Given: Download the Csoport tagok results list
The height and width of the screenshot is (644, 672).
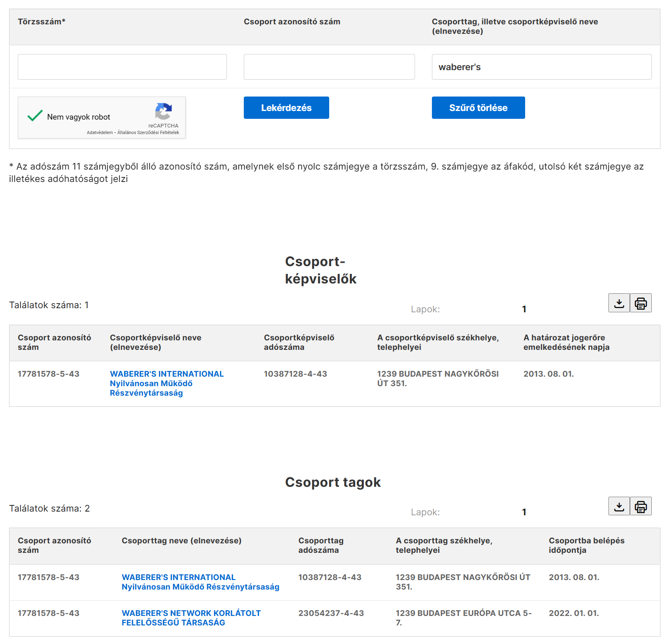Looking at the screenshot, I should 619,506.
